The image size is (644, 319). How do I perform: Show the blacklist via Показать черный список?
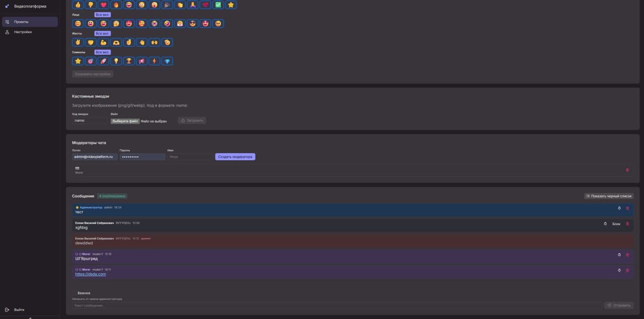click(x=609, y=196)
